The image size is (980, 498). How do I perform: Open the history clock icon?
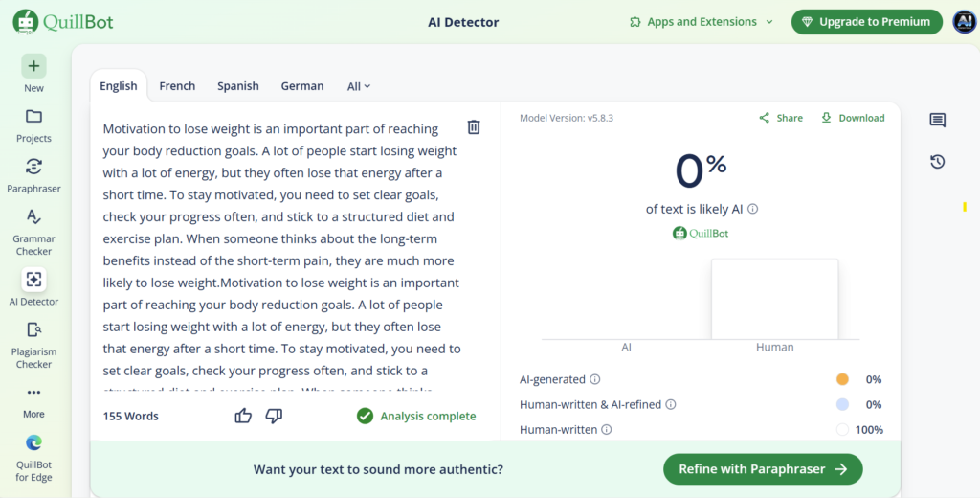click(937, 162)
